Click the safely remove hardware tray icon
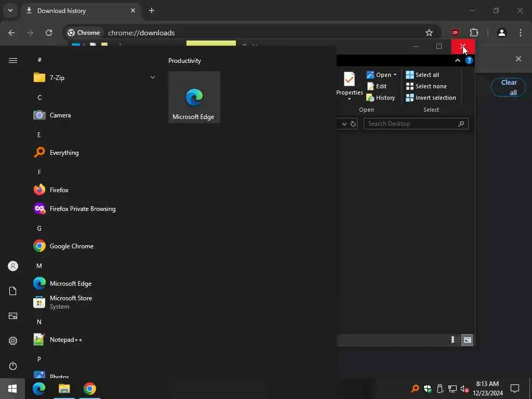 click(x=440, y=389)
